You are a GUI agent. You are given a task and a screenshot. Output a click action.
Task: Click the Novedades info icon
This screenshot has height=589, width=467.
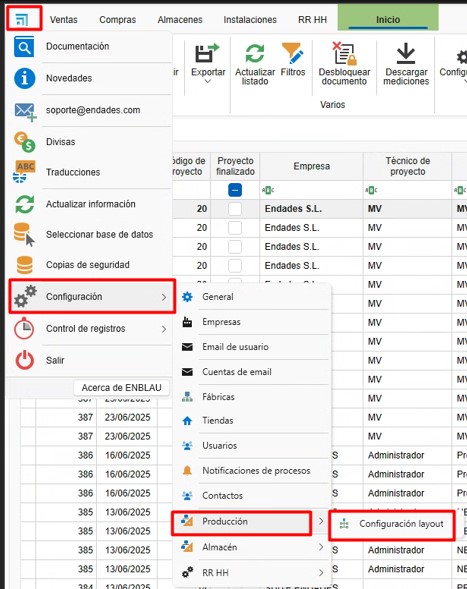(24, 78)
